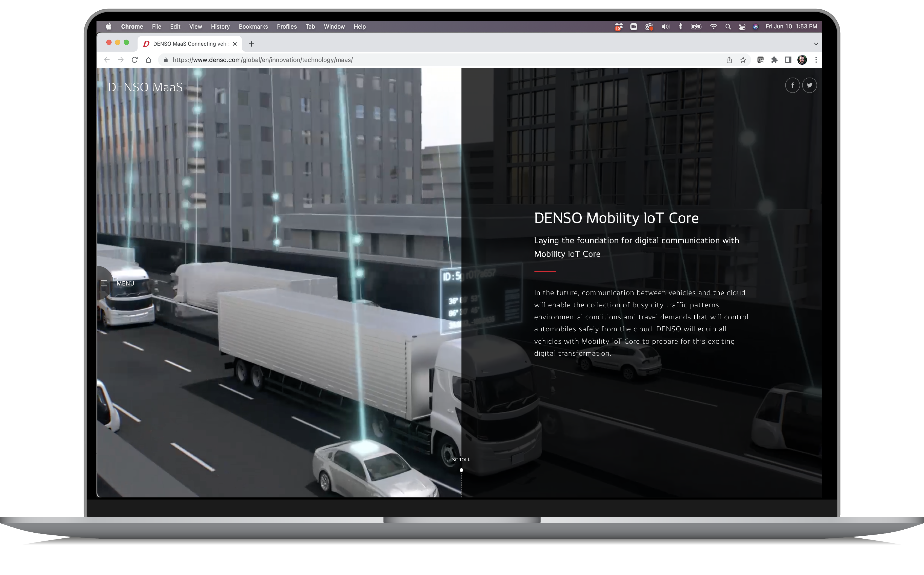This screenshot has height=575, width=924.
Task: Click the SCROLL indicator
Action: coord(461,459)
